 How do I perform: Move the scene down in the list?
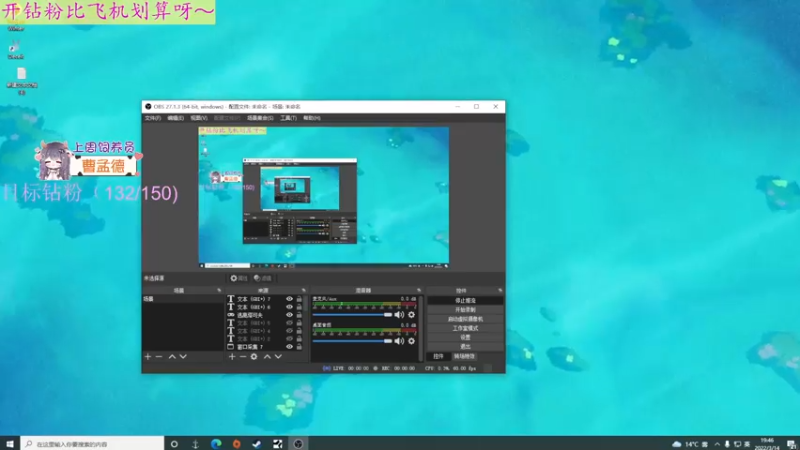click(183, 357)
